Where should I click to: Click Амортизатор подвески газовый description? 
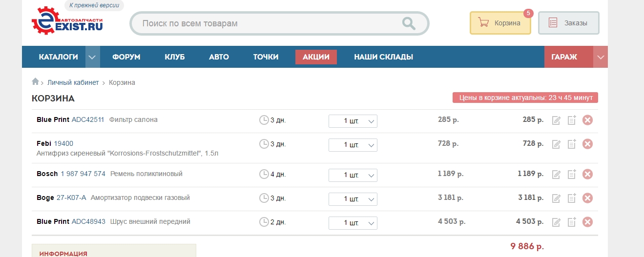pyautogui.click(x=140, y=198)
